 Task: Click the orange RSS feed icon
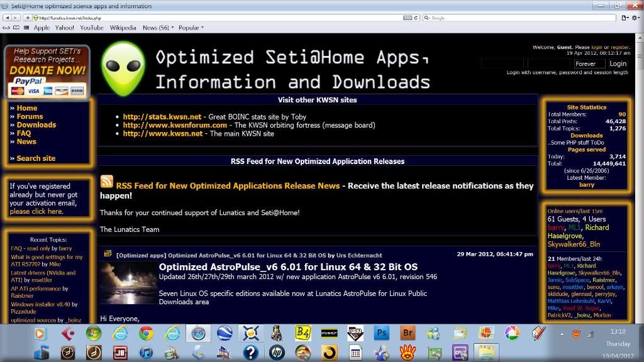(x=107, y=182)
